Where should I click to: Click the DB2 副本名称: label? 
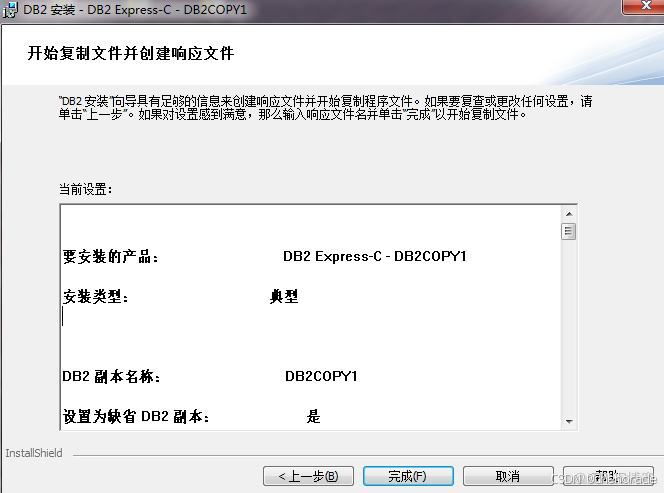tap(111, 376)
